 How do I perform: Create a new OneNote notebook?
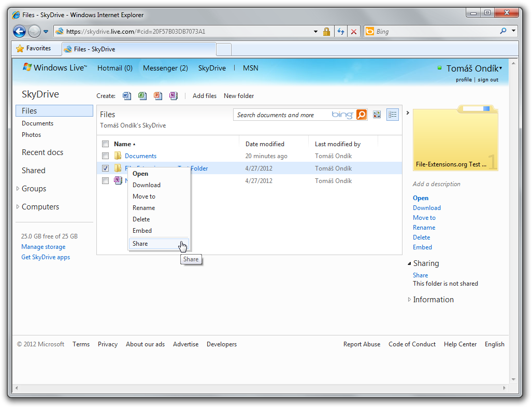(174, 96)
